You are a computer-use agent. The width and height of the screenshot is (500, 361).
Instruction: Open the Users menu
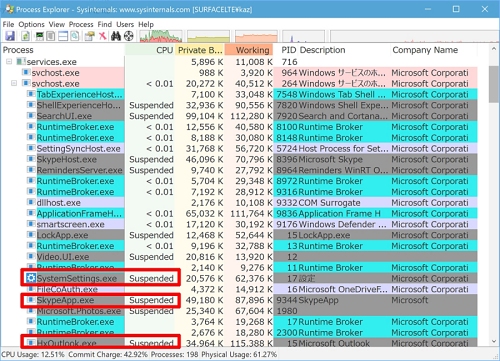tap(125, 24)
